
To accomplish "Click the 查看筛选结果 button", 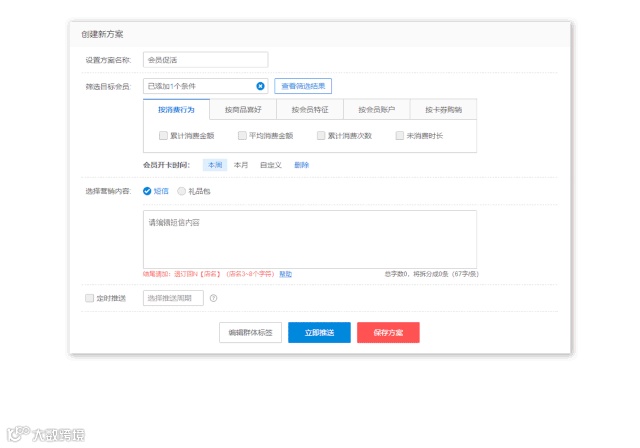I will pyautogui.click(x=303, y=86).
